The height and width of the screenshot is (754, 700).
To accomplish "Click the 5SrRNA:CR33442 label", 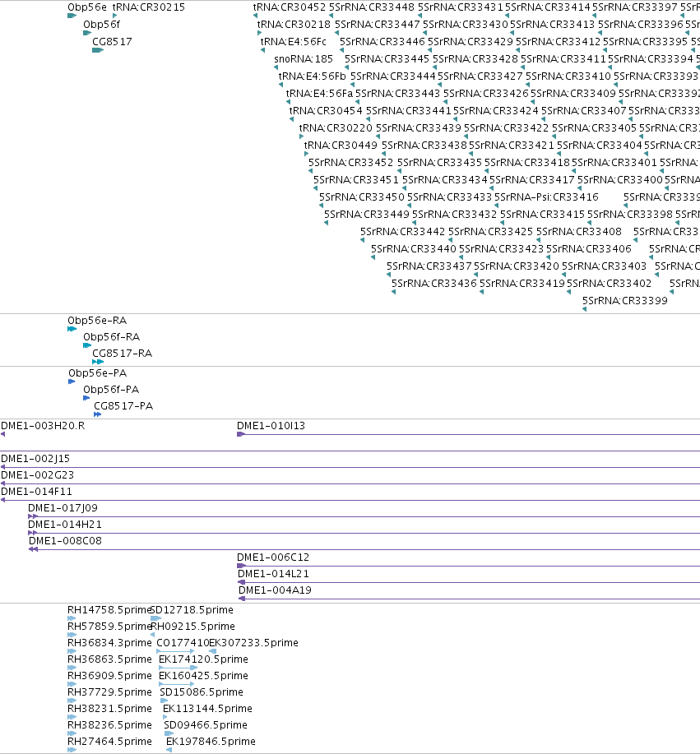I will [403, 232].
